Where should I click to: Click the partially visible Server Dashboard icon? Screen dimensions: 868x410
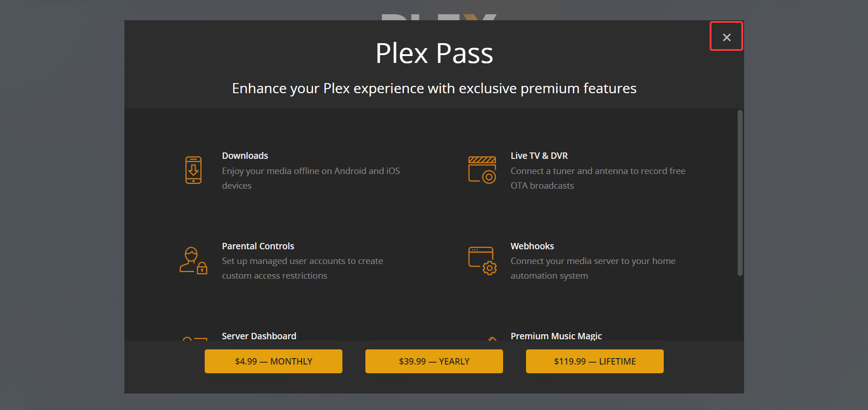(x=195, y=339)
